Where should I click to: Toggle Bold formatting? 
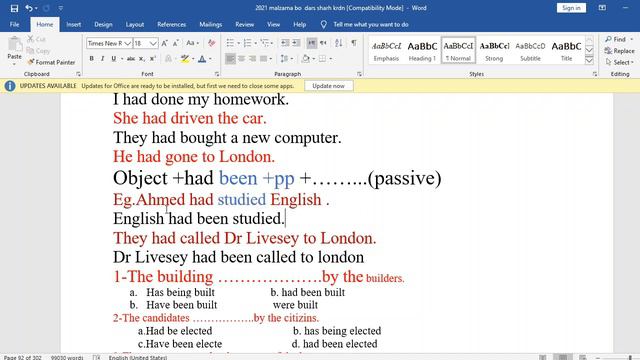pos(91,59)
